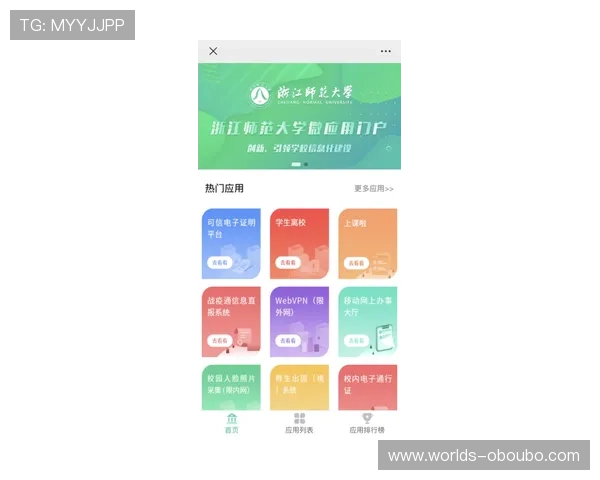Viewport: 600px width, 480px height.
Task: Open the 学生离校 app card
Action: [x=299, y=243]
